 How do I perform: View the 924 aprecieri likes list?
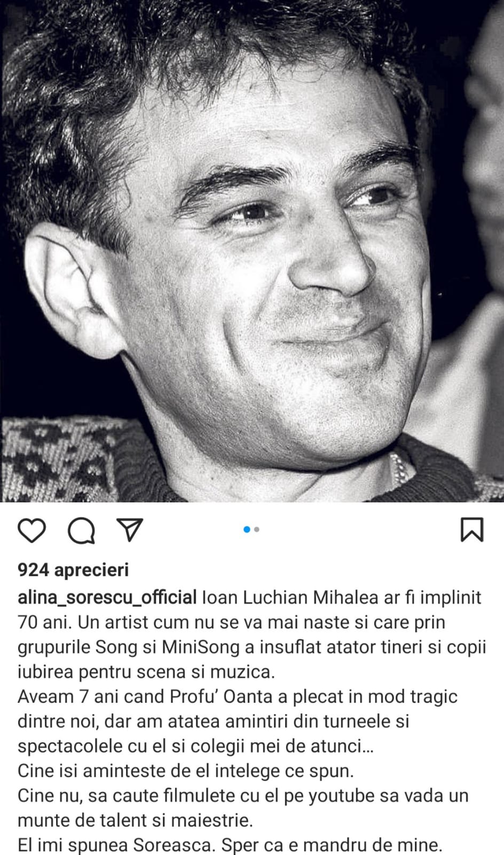[73, 570]
